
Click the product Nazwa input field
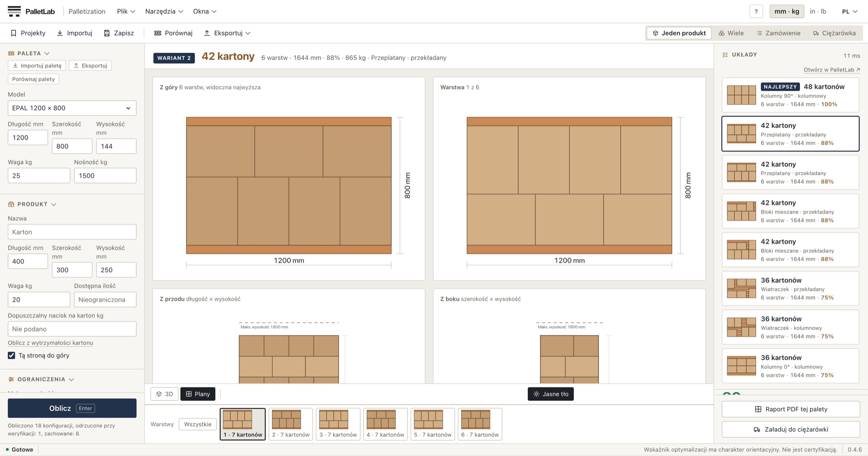[x=72, y=232]
